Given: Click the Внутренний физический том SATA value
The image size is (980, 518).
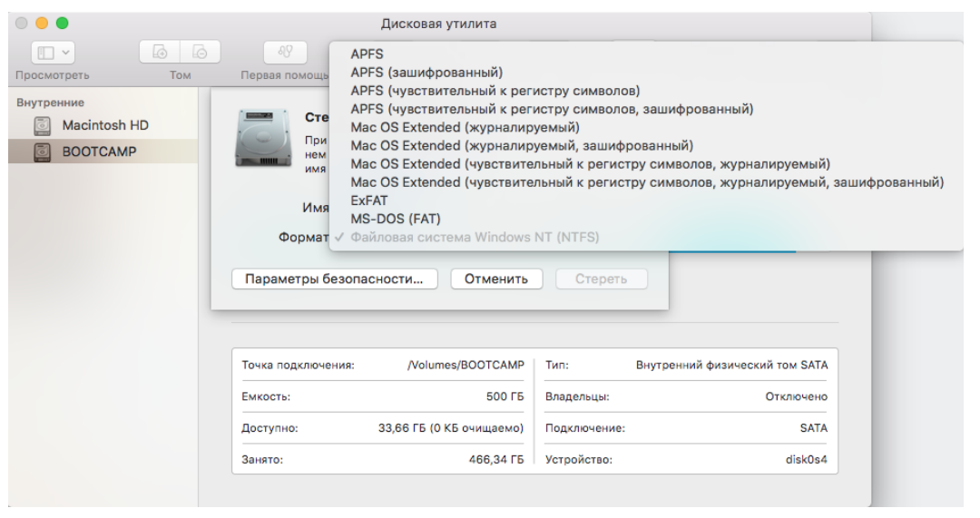Looking at the screenshot, I should pos(732,365).
